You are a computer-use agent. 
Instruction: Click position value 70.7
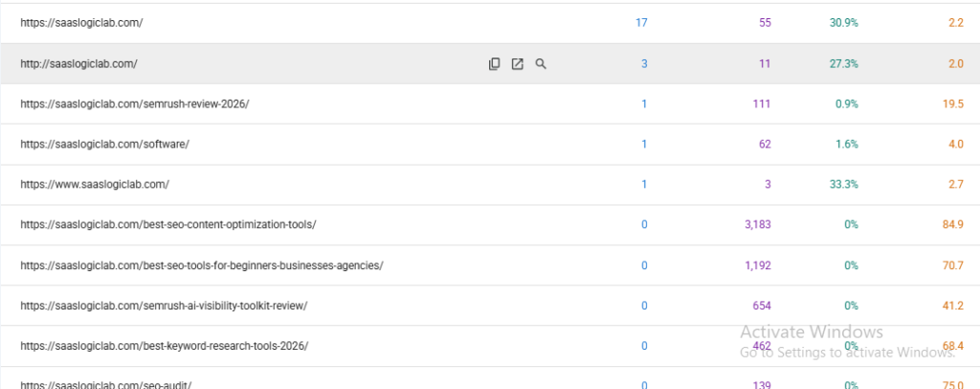coord(953,265)
